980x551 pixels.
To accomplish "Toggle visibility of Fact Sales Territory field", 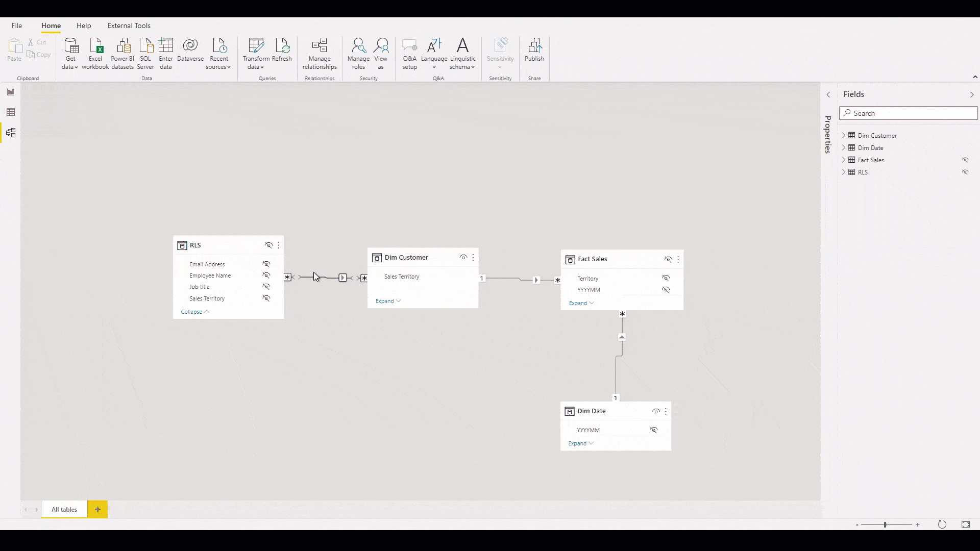I will [x=666, y=278].
